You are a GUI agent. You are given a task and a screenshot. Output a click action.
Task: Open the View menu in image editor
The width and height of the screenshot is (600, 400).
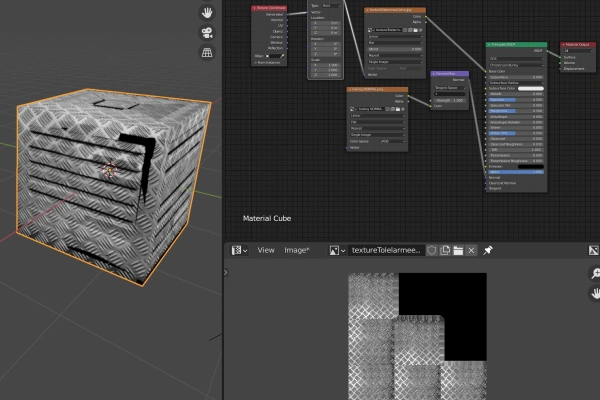point(266,250)
